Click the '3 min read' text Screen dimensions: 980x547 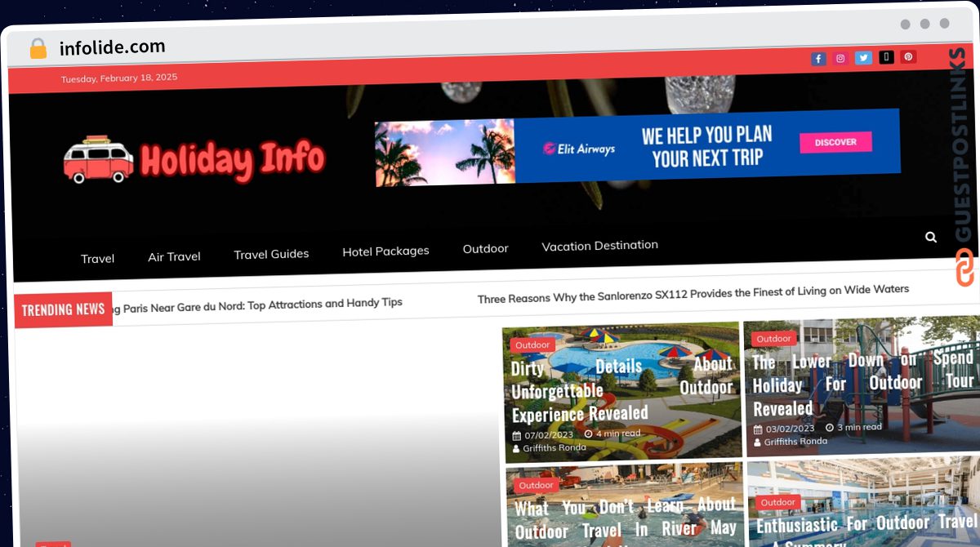[x=860, y=426]
